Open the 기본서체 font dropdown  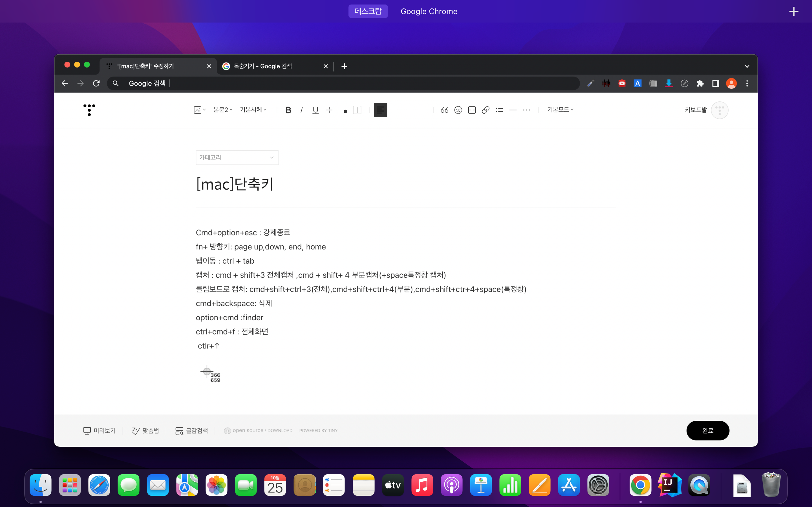point(253,110)
